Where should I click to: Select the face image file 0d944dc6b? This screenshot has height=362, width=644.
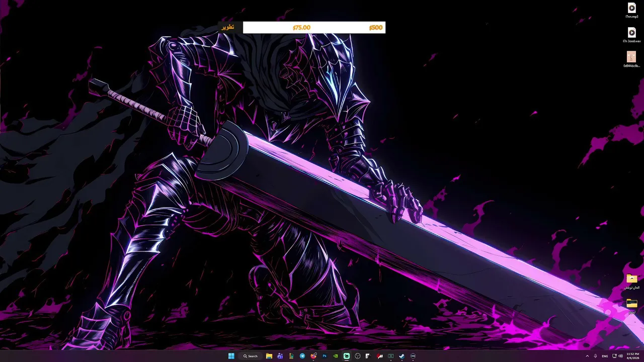pos(631,59)
